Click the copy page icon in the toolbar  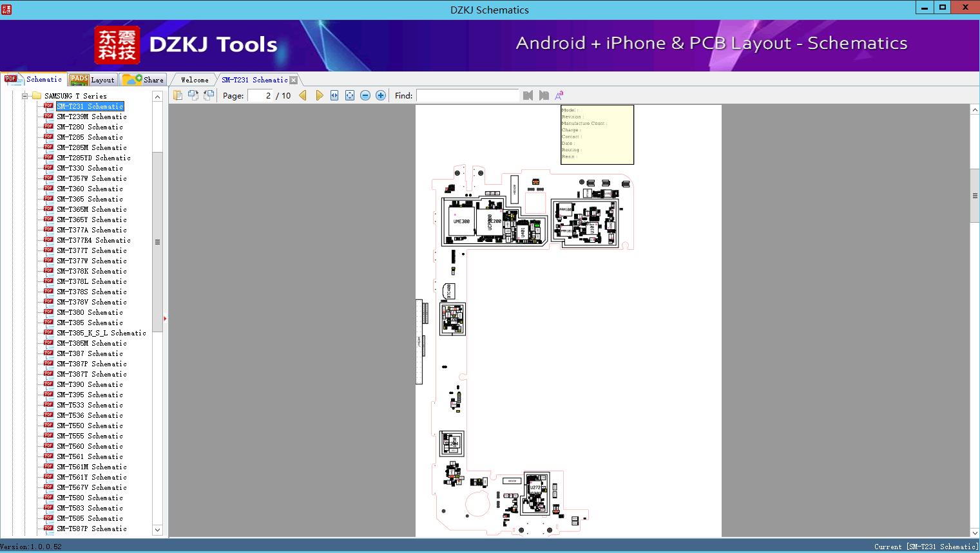point(178,95)
